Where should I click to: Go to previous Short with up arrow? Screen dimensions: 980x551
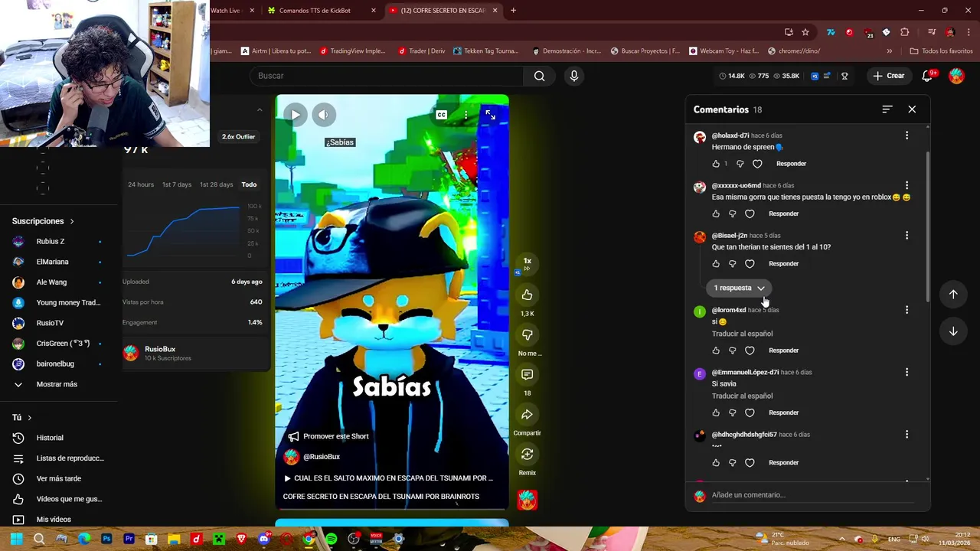[953, 295]
